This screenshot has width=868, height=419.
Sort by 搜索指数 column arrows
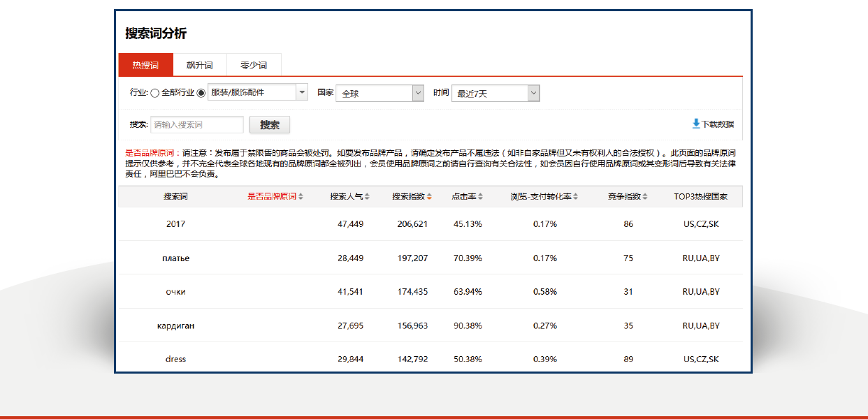click(x=429, y=197)
